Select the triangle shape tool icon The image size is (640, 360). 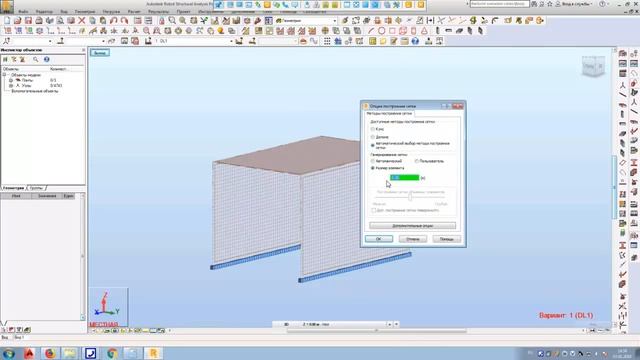(424, 31)
